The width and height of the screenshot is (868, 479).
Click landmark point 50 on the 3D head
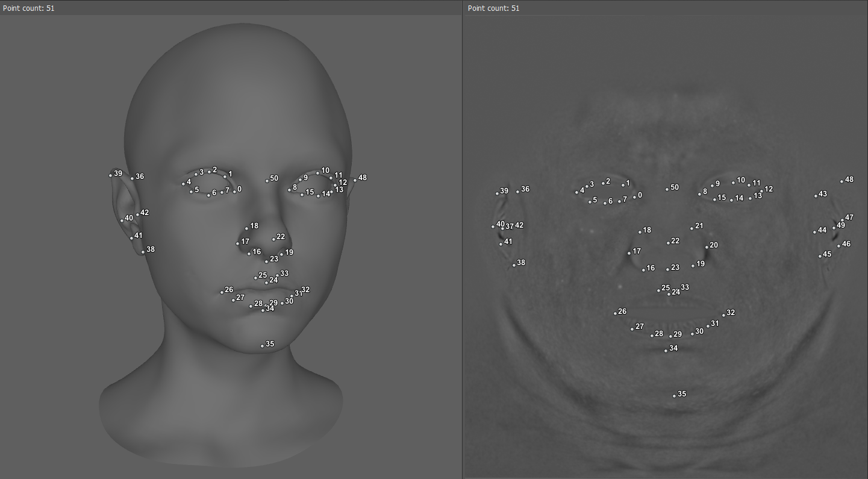(267, 180)
